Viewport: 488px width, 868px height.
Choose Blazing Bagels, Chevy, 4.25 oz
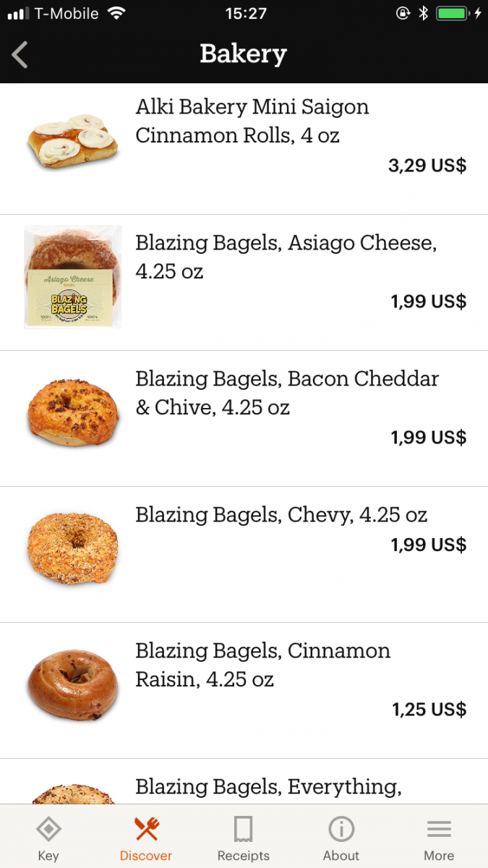281,515
